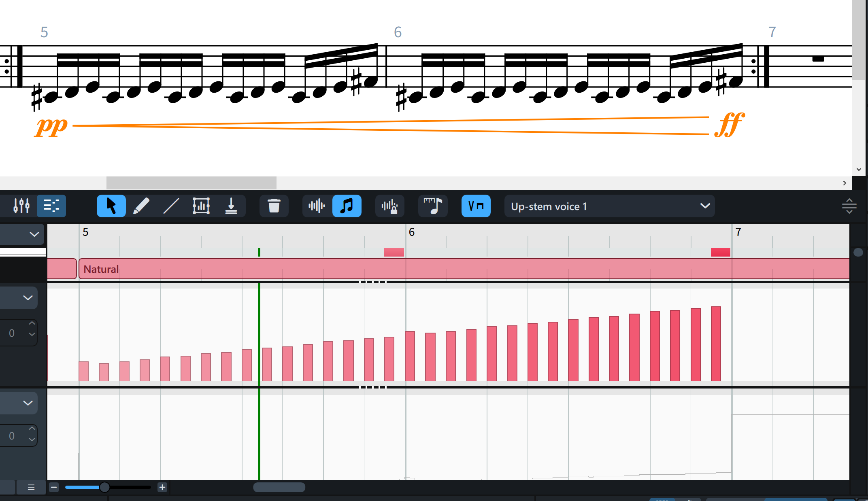The image size is (868, 501).
Task: Click the horizontal zoom slider knob
Action: point(104,487)
